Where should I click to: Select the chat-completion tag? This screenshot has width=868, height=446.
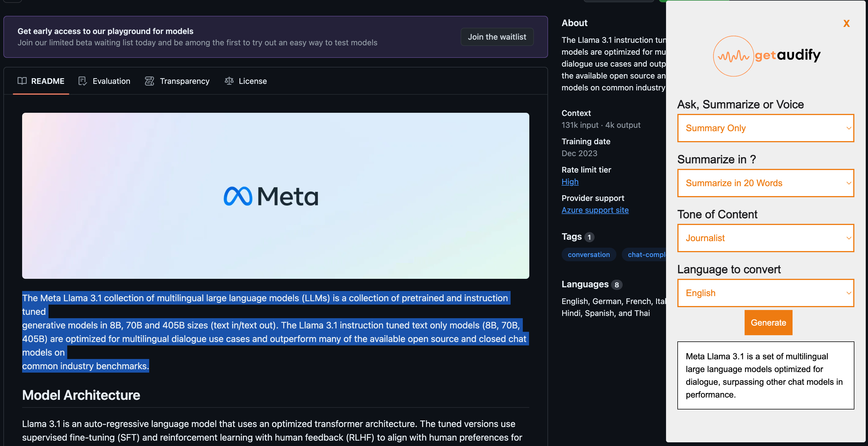click(644, 254)
